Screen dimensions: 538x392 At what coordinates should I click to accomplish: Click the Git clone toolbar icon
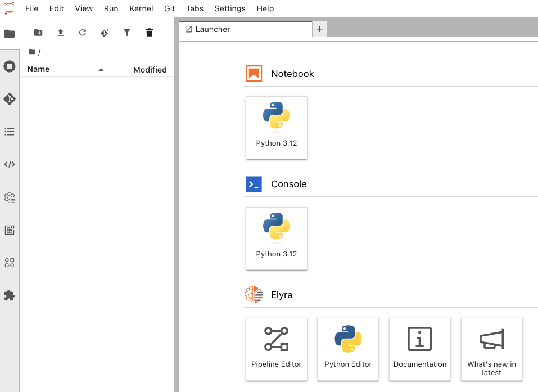[x=105, y=33]
